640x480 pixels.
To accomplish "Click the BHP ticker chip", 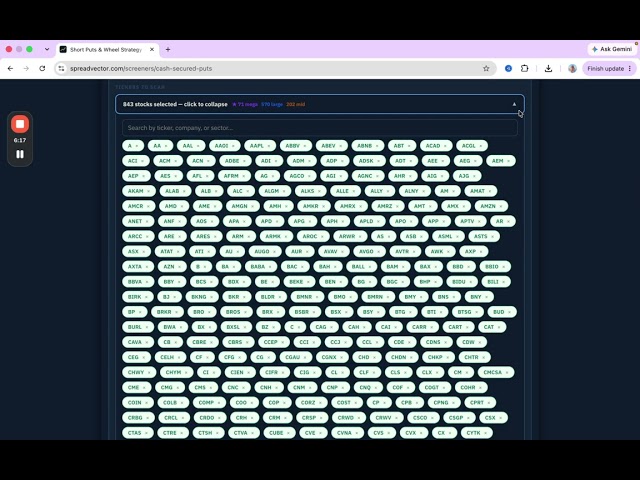I will pyautogui.click(x=428, y=282).
